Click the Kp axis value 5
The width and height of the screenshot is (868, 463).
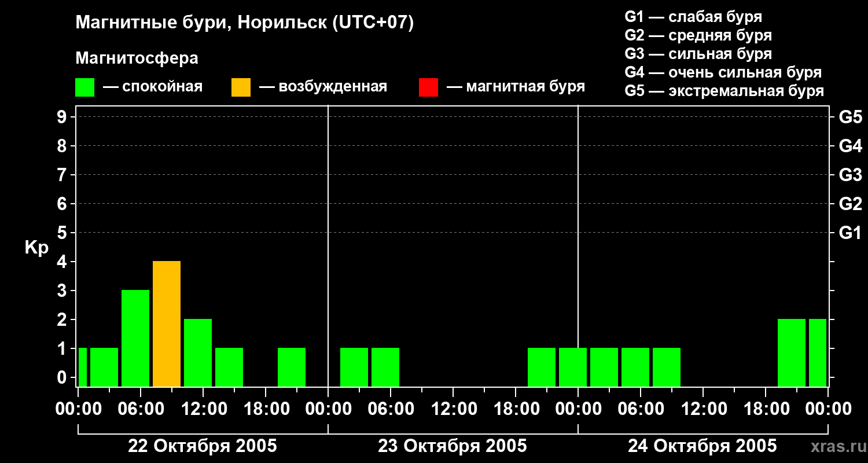tap(63, 233)
